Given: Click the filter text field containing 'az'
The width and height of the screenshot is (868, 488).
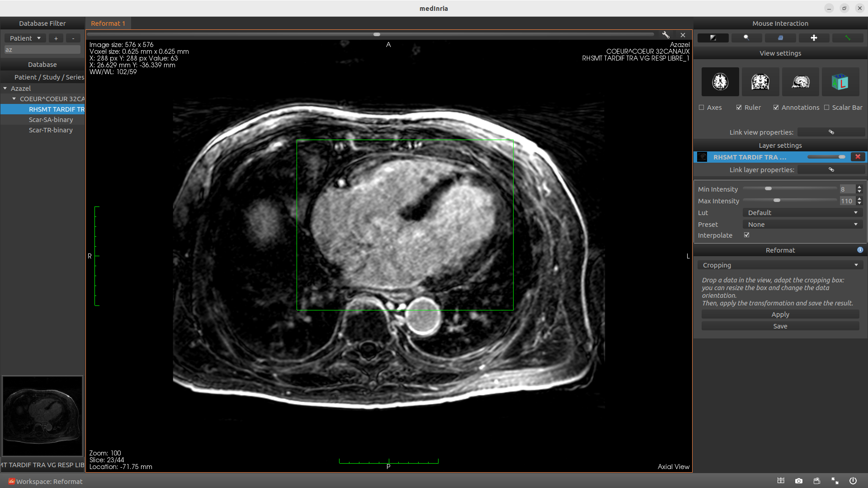Looking at the screenshot, I should point(42,50).
